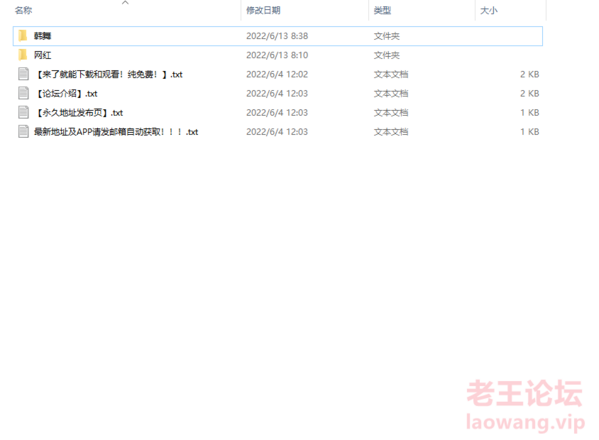Sort by the 修改日期 column header
Screen dimensions: 599x440
[263, 10]
